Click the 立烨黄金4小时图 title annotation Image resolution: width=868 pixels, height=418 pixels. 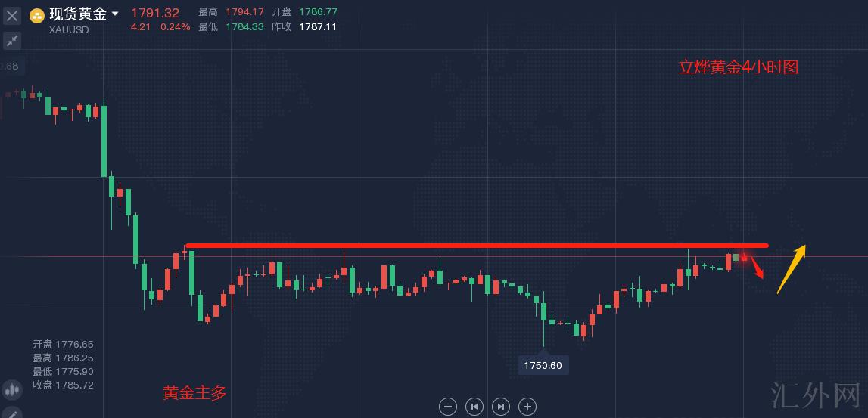[x=738, y=67]
